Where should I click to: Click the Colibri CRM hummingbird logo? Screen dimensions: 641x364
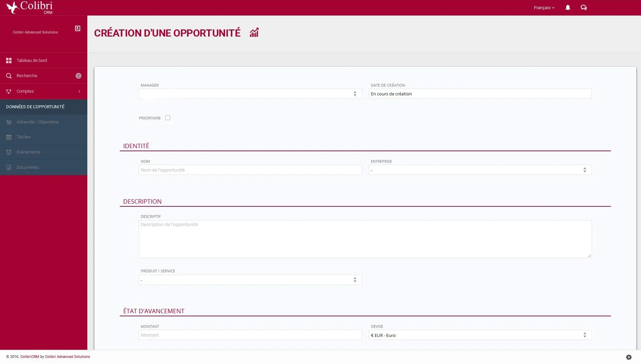pyautogui.click(x=29, y=7)
